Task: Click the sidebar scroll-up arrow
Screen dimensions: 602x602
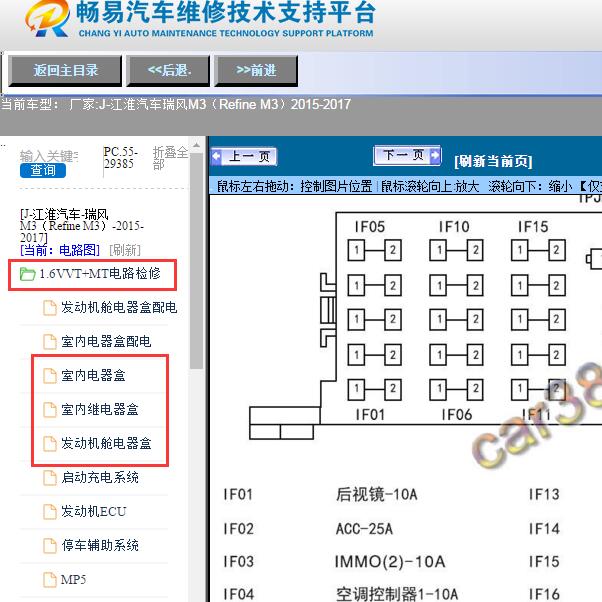Action: [196, 146]
